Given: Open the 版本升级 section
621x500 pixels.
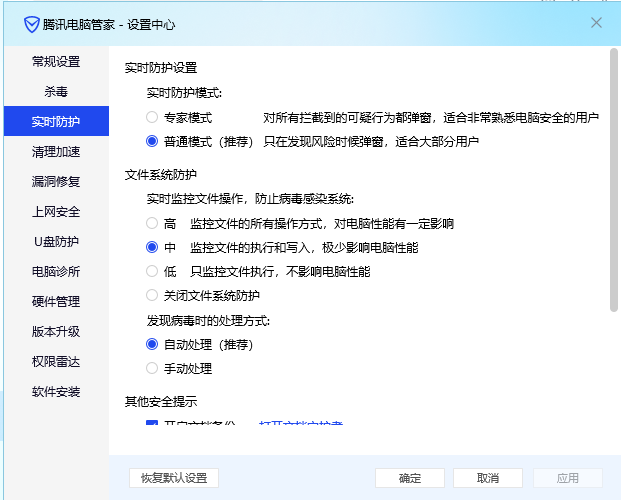Looking at the screenshot, I should click(x=56, y=331).
